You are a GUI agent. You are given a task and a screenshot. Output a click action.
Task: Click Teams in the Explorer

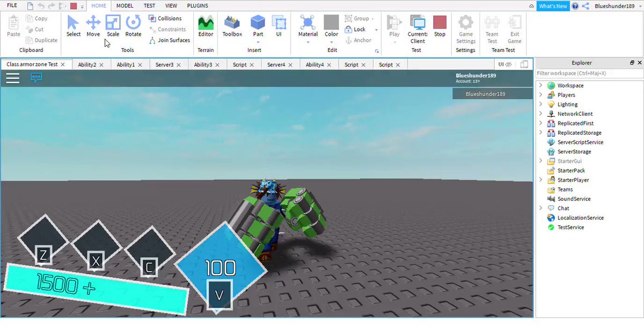(x=560, y=190)
